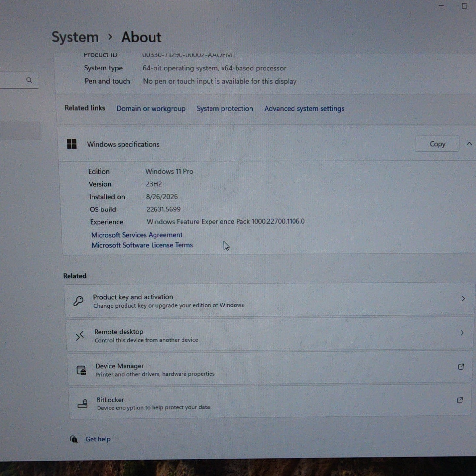Click the Windows specifications heading
The height and width of the screenshot is (476, 476).
pyautogui.click(x=123, y=144)
